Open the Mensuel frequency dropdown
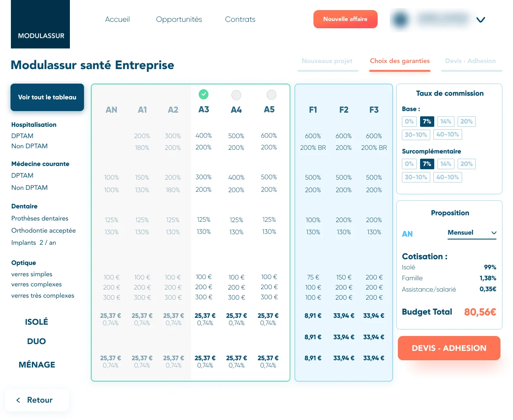The width and height of the screenshot is (513, 420). 472,233
